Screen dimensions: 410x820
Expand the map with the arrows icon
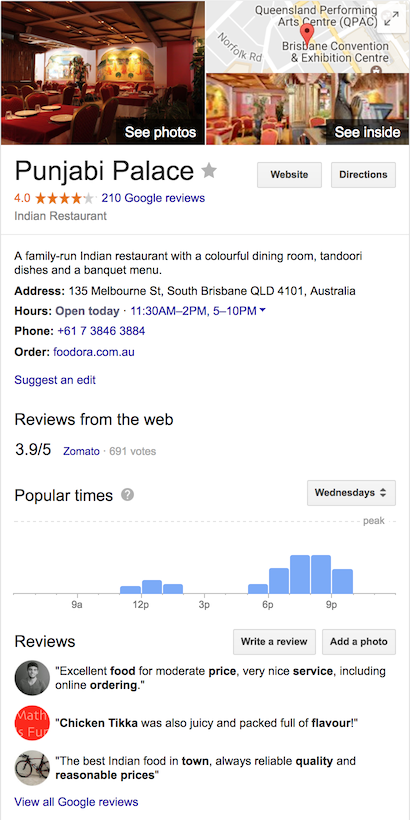[391, 19]
